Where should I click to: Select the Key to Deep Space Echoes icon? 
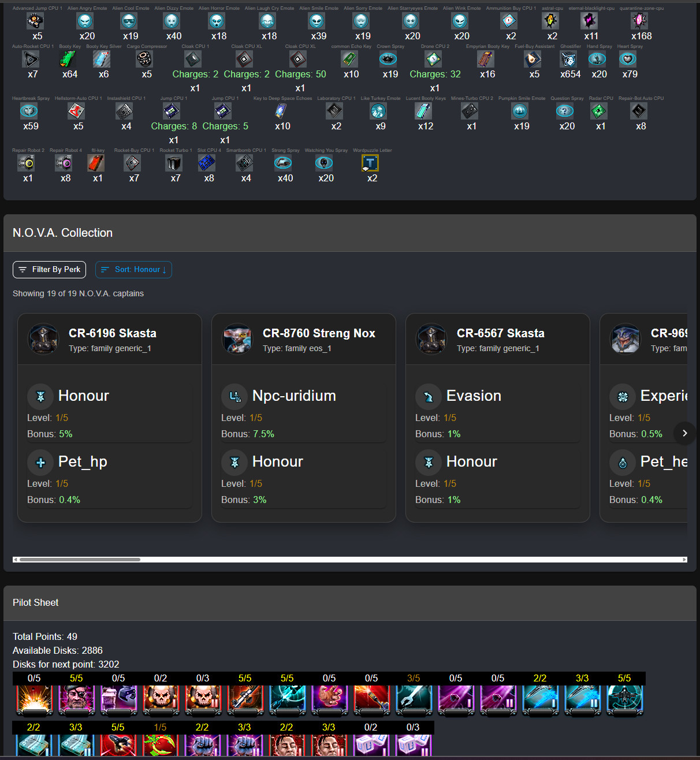[x=281, y=111]
